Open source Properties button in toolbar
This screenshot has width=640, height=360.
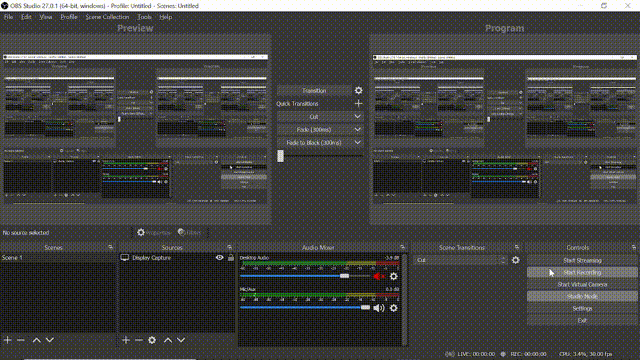(x=154, y=233)
